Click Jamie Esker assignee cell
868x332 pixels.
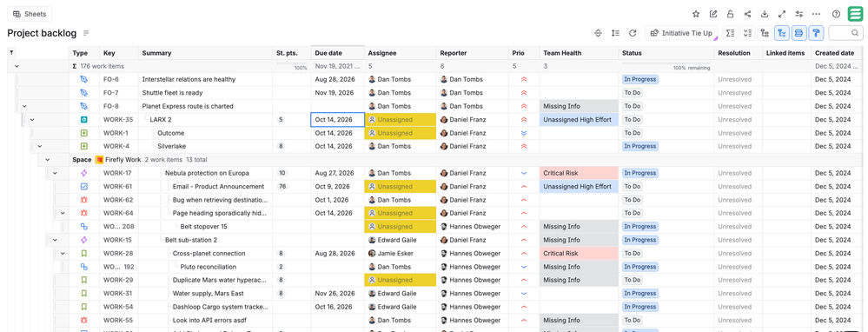[401, 254]
